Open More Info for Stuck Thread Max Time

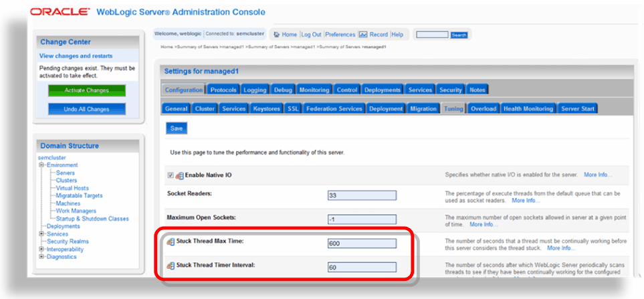(561, 248)
